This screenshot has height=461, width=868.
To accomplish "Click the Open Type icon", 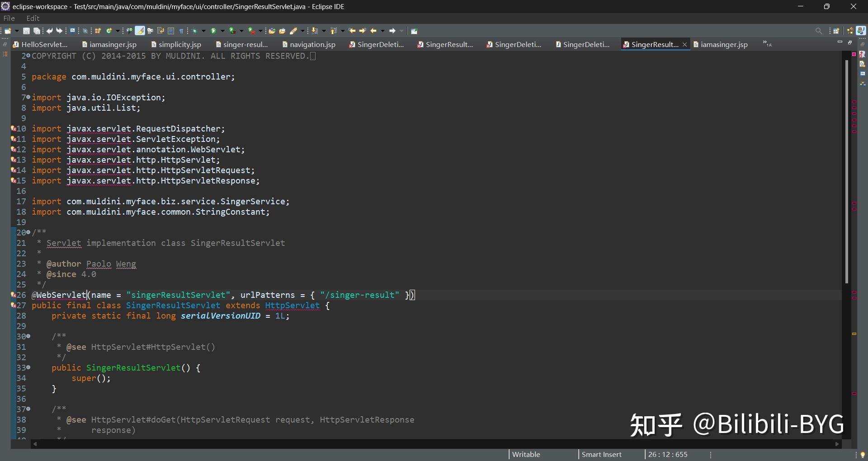I will click(x=129, y=31).
